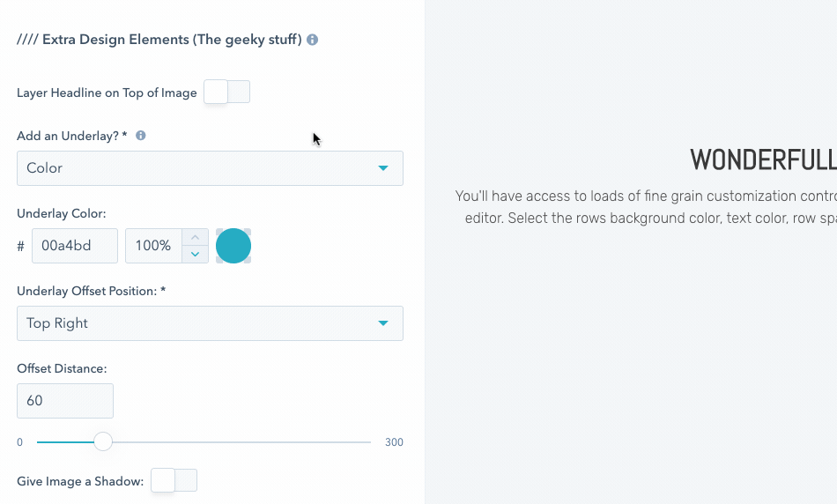Open the teal underlay color swatch

tap(233, 246)
